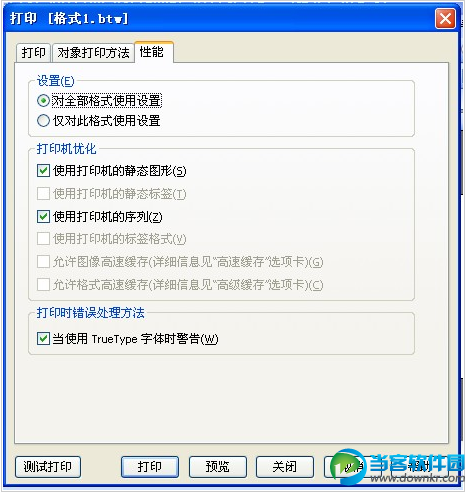Select the 性能 tab
Viewport: 466px width, 492px height.
tap(154, 52)
